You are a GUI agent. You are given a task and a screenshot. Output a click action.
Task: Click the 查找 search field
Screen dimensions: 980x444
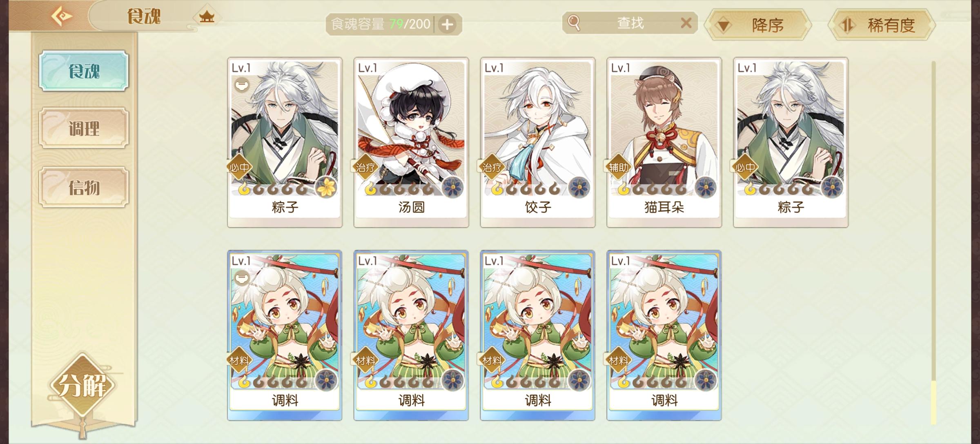tap(630, 23)
